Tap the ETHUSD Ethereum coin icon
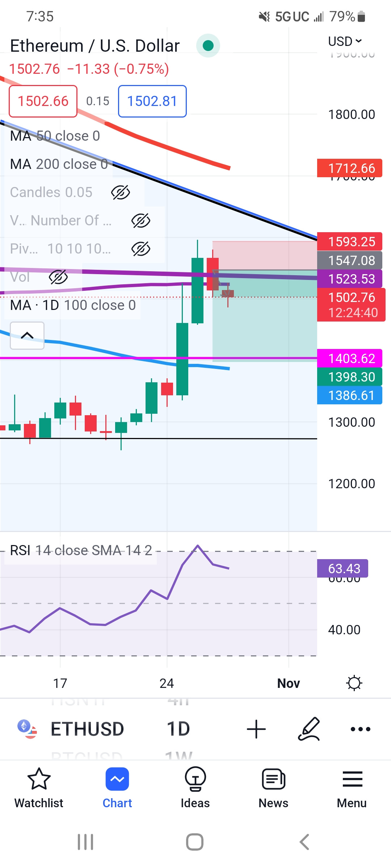This screenshot has width=391, height=868. point(28,729)
